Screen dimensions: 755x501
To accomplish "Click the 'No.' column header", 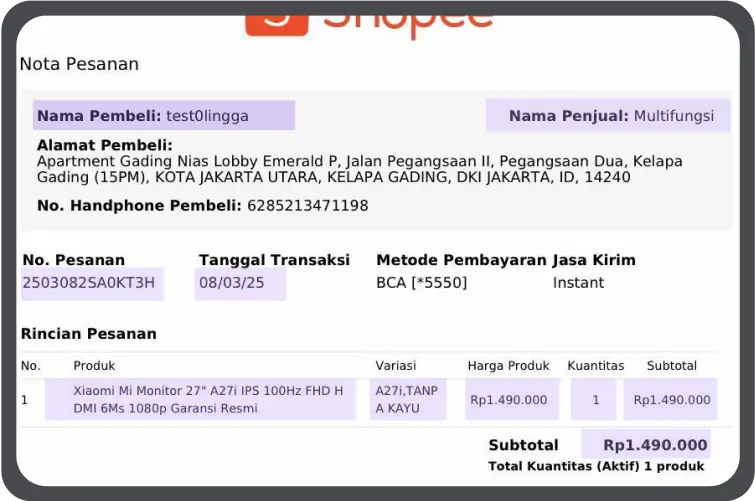I will 31,366.
